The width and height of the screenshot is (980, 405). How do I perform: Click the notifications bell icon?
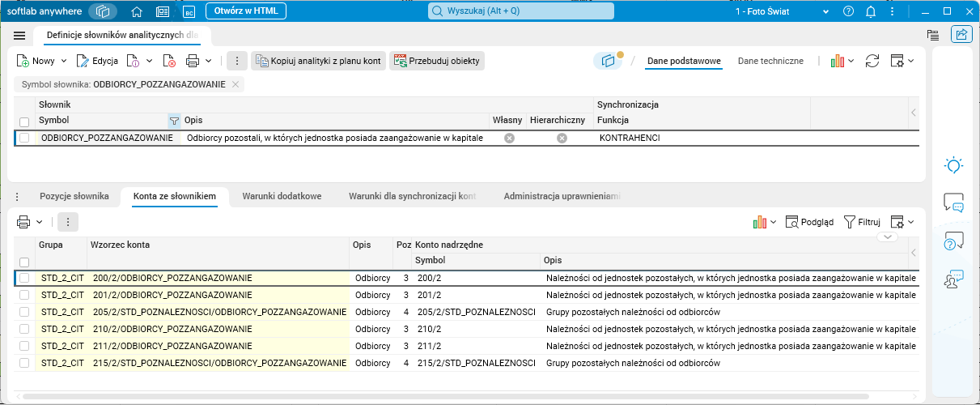tap(871, 11)
